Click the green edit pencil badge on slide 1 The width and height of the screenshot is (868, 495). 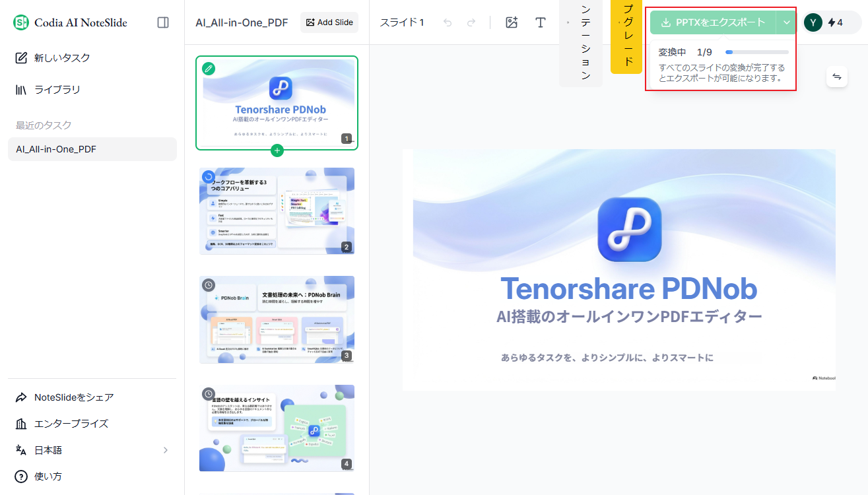(x=209, y=68)
